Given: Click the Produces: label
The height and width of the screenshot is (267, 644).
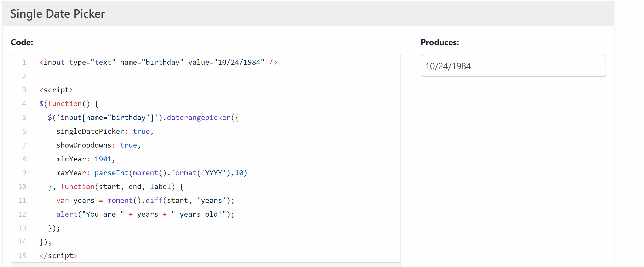Looking at the screenshot, I should tap(439, 42).
